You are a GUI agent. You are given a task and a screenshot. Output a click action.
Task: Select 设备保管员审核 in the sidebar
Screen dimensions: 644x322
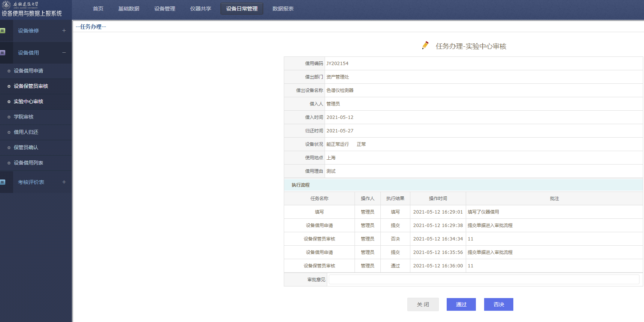pyautogui.click(x=31, y=86)
